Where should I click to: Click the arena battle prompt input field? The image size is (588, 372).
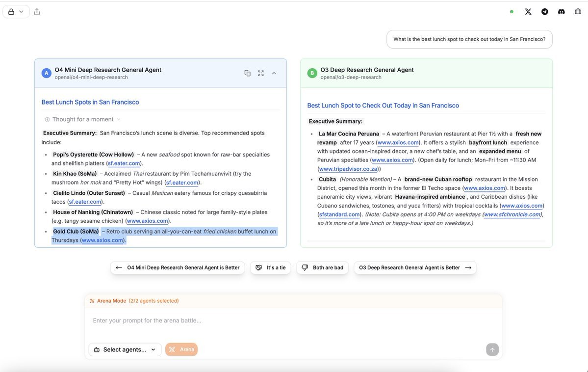coord(293,320)
